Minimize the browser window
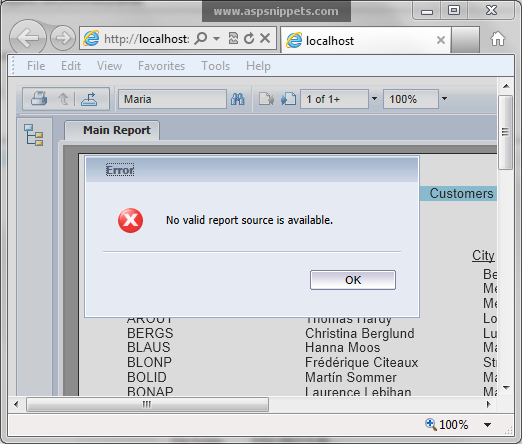 (x=427, y=12)
